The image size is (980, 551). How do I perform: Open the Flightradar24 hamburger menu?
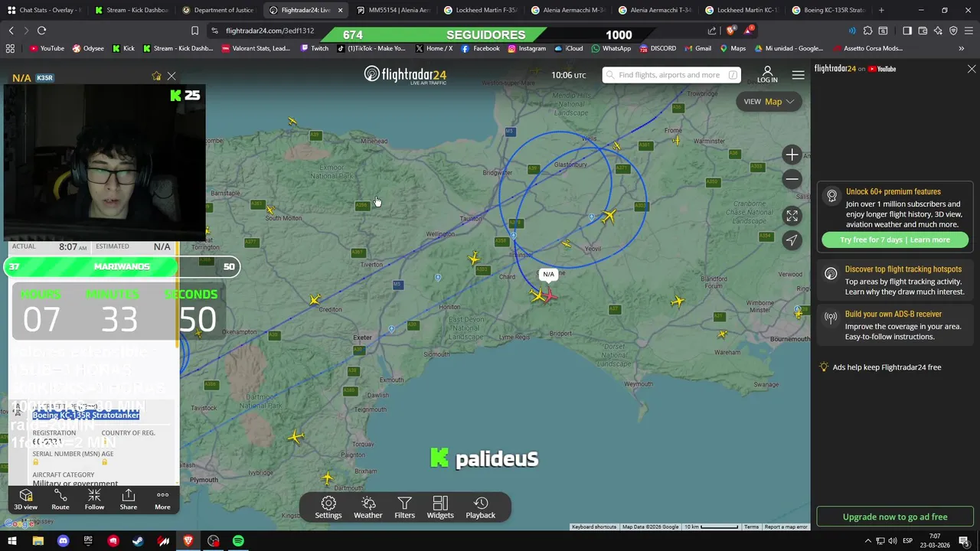(x=798, y=75)
